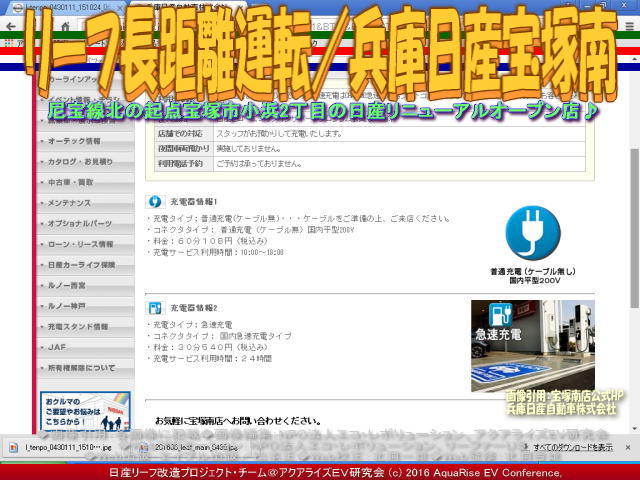640x480 pixels.
Task: Select メンテナンス in the sidebar
Action: coord(85,203)
